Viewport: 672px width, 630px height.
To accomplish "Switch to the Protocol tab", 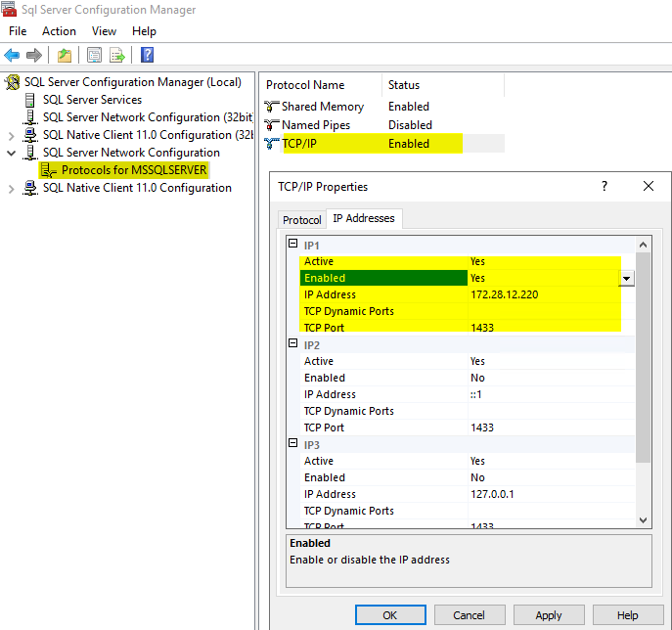I will coord(301,220).
